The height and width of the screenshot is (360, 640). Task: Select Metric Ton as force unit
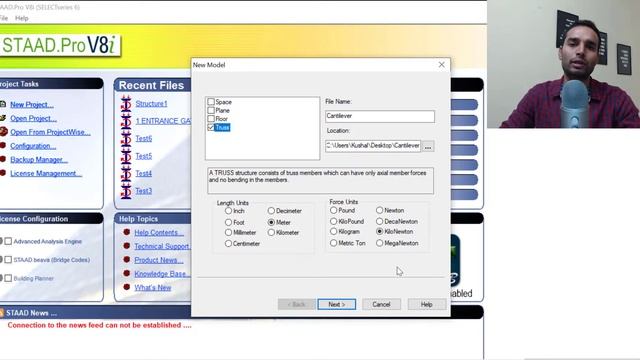tap(333, 243)
